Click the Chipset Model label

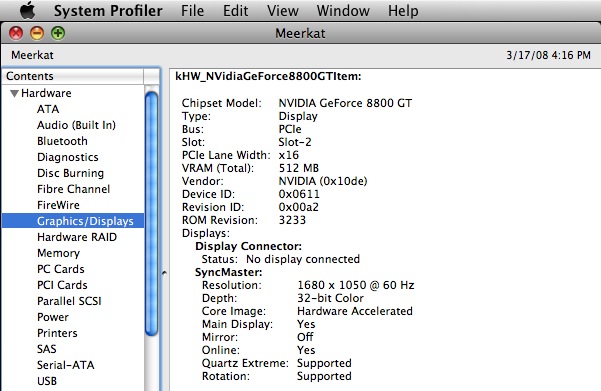[222, 103]
